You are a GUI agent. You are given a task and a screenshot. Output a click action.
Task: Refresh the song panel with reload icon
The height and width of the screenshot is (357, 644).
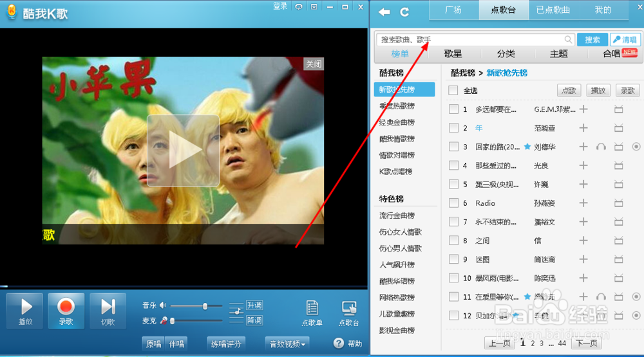click(x=404, y=12)
